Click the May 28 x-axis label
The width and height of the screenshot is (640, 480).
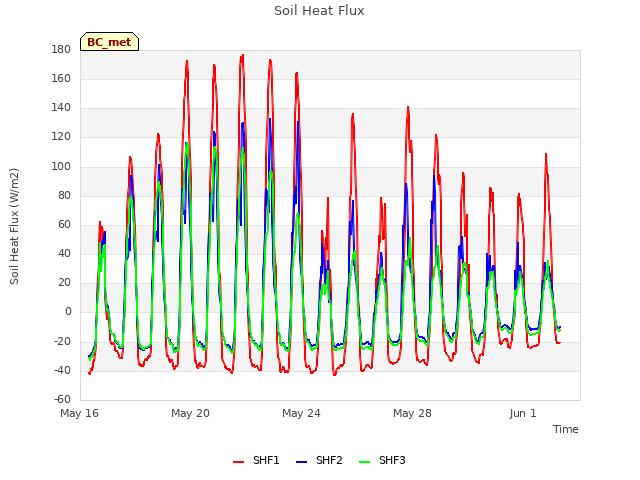coord(412,413)
